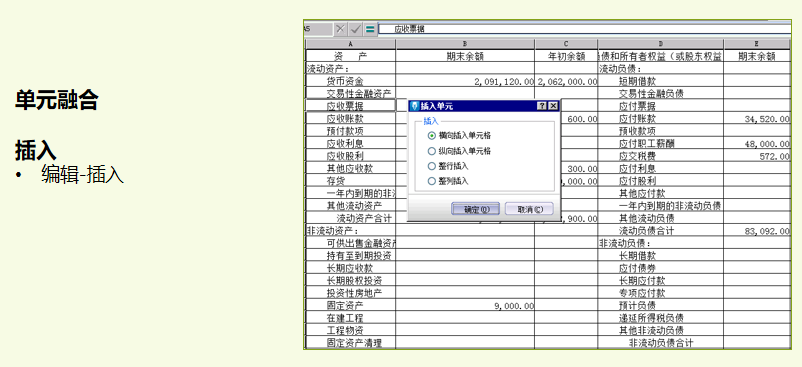Click the help question mark in 插入单元 dialog
This screenshot has width=802, height=367.
pos(542,106)
